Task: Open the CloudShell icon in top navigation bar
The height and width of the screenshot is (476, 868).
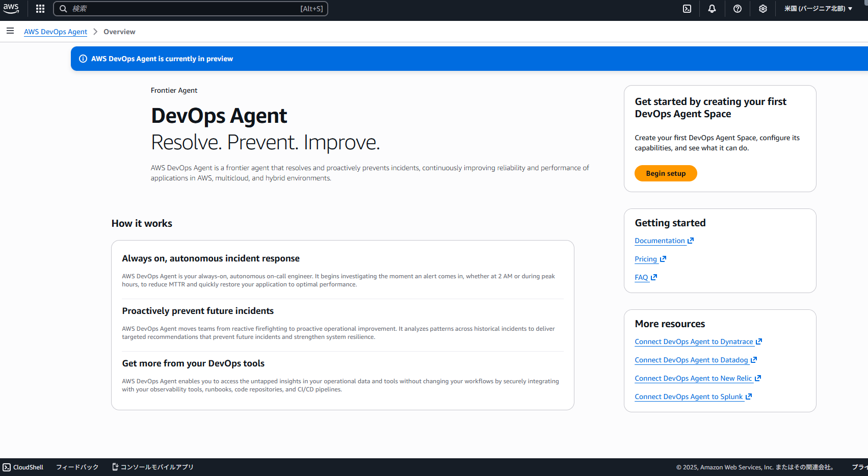Action: pos(687,9)
